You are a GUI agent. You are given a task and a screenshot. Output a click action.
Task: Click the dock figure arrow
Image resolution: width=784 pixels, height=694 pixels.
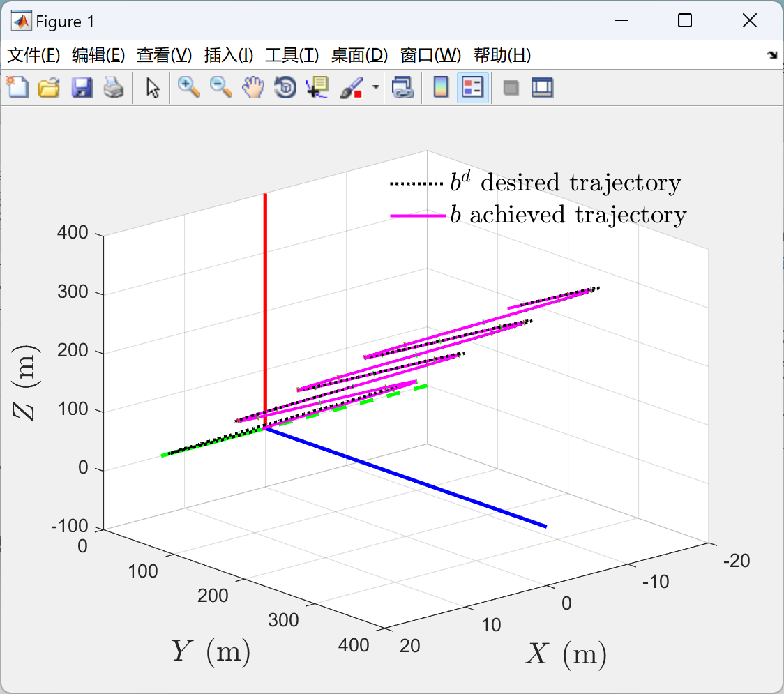coord(772,55)
